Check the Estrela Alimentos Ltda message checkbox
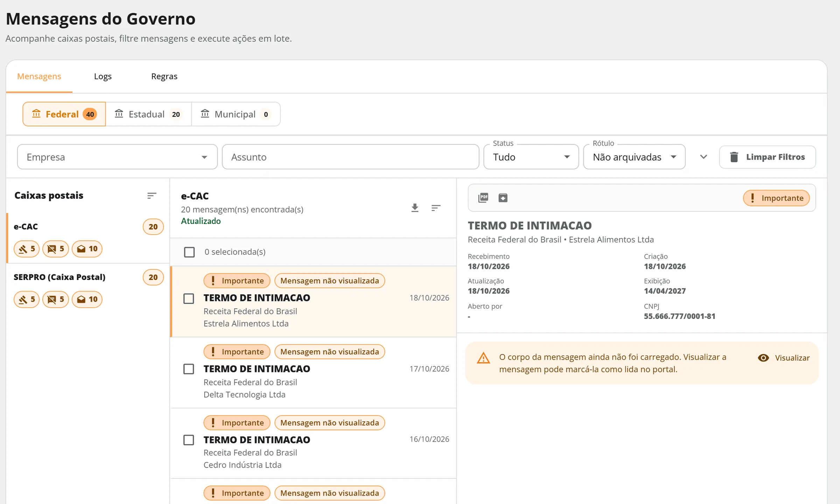Screen dimensions: 840x504 click(189, 299)
